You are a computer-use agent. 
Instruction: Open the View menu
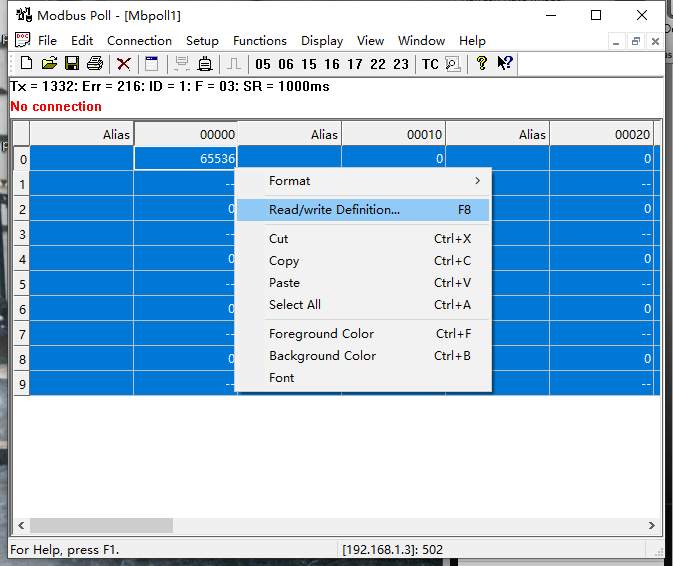[x=370, y=40]
